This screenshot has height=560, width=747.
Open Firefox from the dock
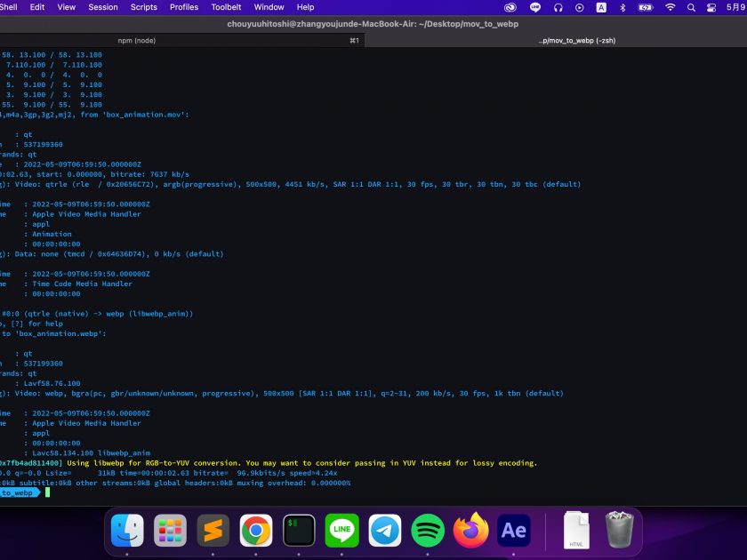[x=471, y=531]
